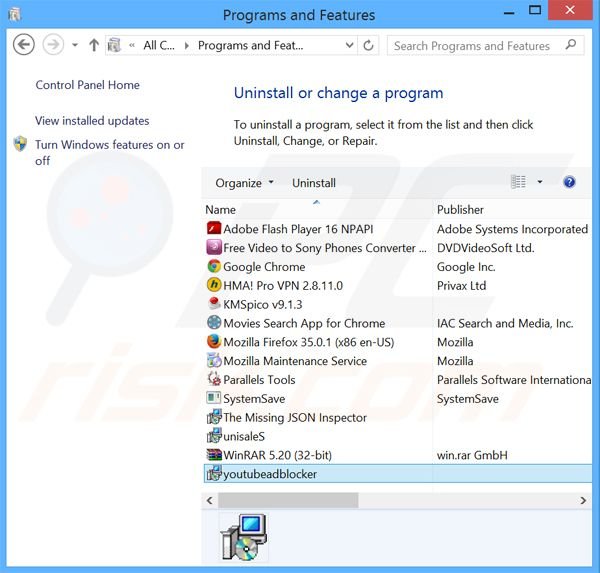Select WinRAR 5.20 (32-bit) entry
The image size is (600, 573).
[277, 455]
